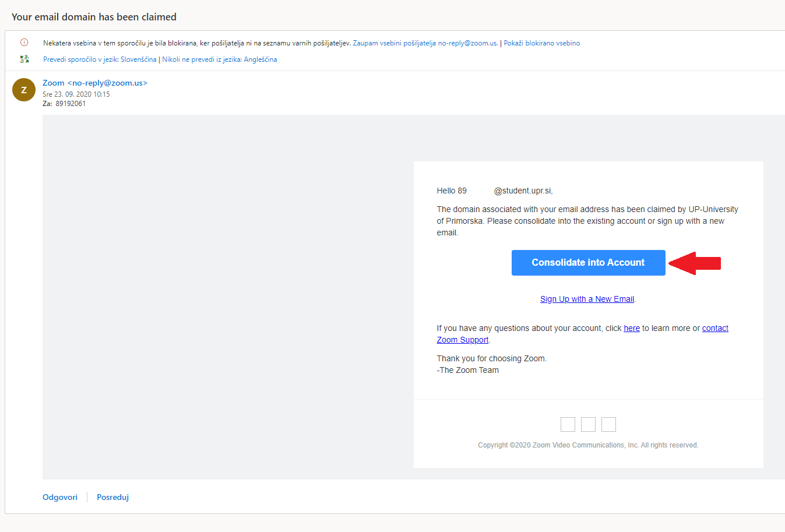Click the middle blocked social image placeholder
Screen dimensions: 785x532
[x=588, y=424]
